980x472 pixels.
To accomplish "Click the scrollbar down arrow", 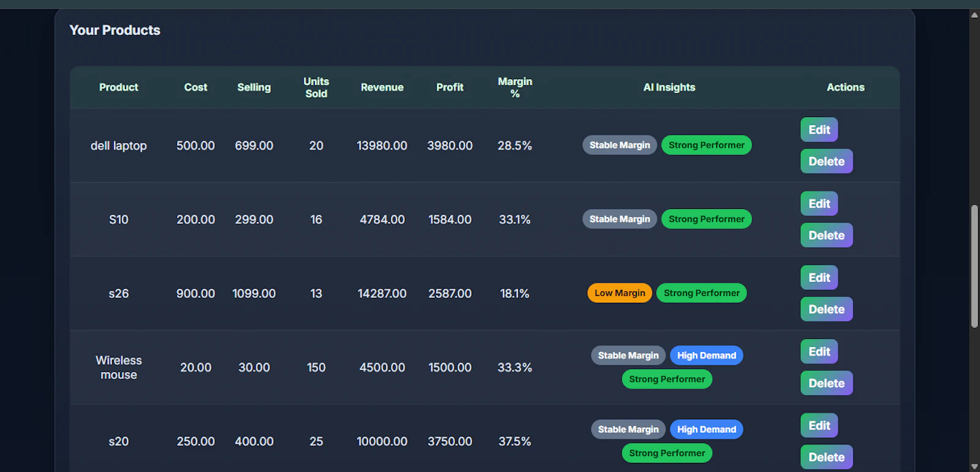I will [x=974, y=466].
